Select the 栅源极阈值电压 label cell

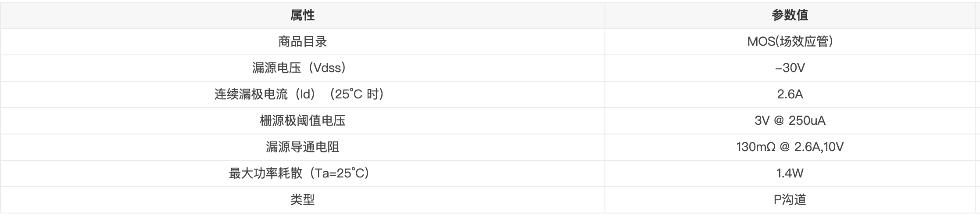coord(302,121)
